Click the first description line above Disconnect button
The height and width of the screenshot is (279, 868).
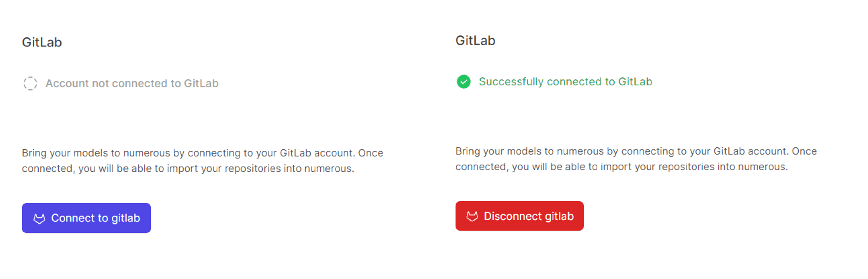pyautogui.click(x=636, y=151)
